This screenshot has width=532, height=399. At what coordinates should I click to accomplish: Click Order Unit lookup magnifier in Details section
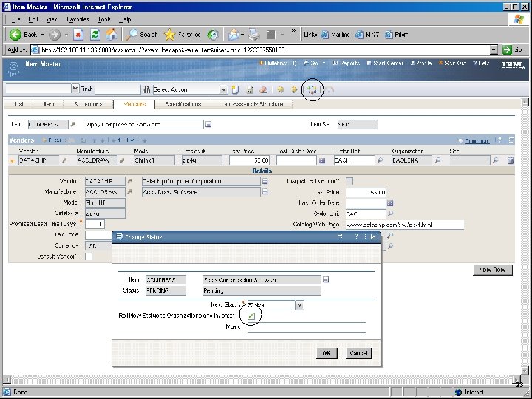pos(390,214)
